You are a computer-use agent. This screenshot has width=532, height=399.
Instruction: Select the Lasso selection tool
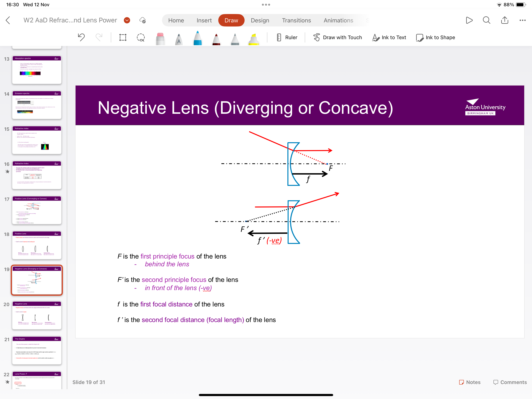pos(141,38)
